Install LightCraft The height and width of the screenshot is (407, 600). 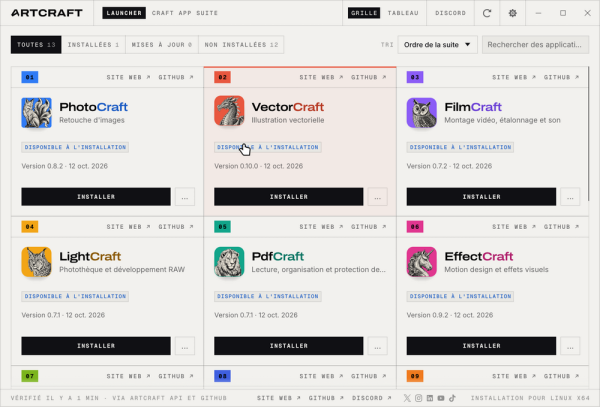96,346
